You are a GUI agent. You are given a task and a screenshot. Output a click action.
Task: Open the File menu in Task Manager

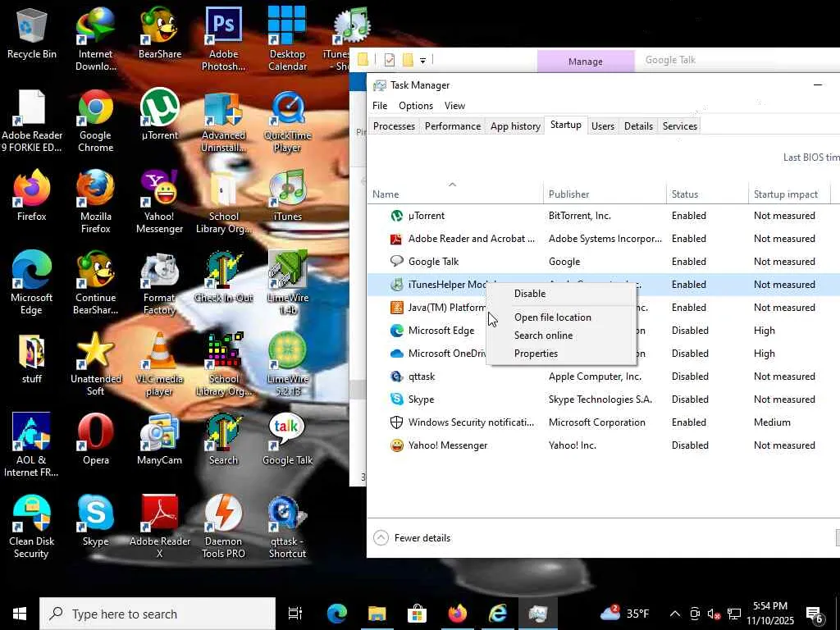click(380, 106)
